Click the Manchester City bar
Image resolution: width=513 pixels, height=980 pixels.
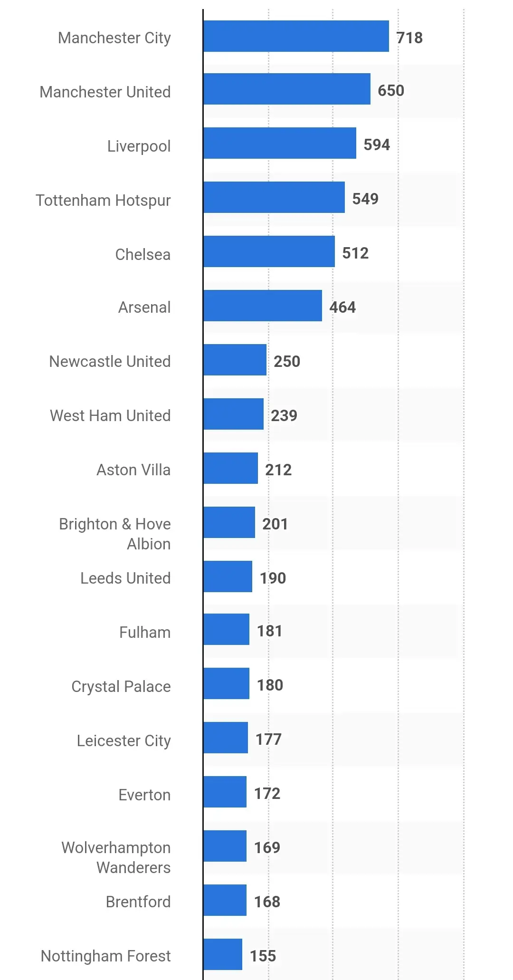tap(296, 36)
